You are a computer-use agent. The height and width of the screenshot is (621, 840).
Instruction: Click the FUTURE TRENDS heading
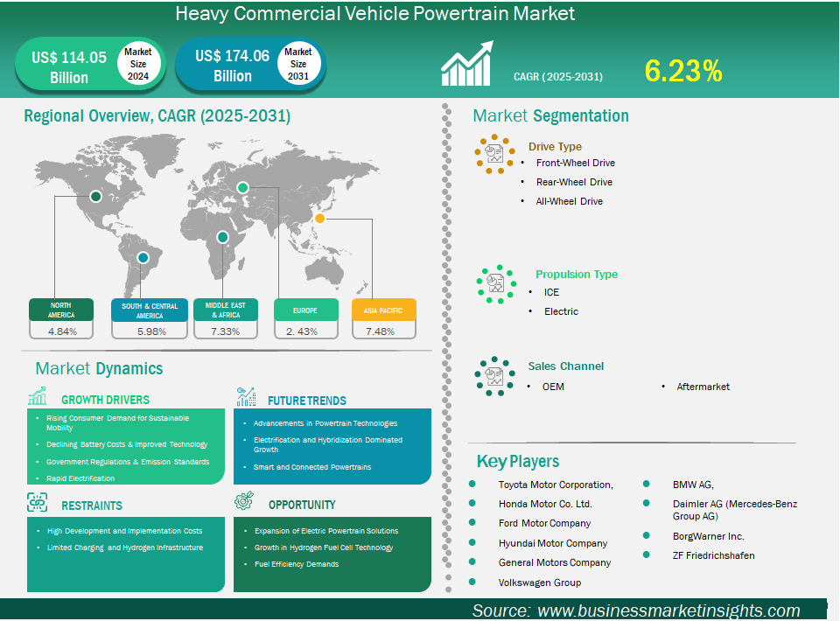pyautogui.click(x=307, y=401)
